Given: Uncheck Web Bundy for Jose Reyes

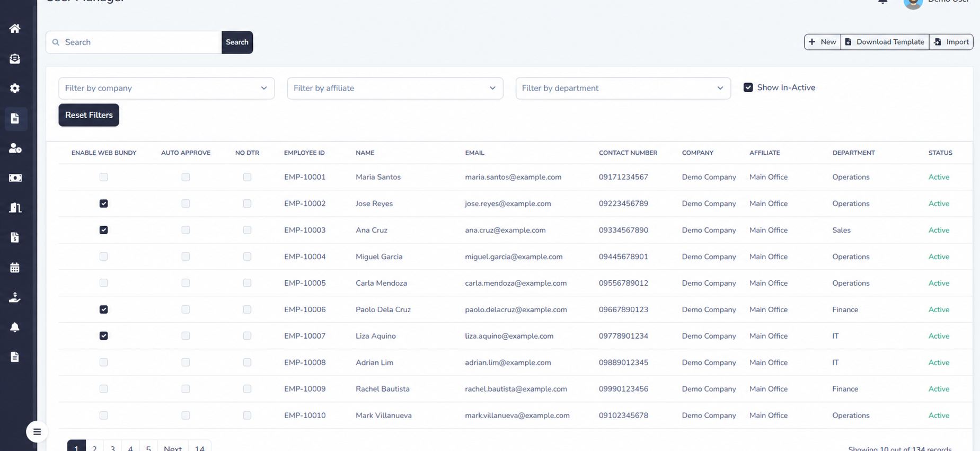Looking at the screenshot, I should (x=104, y=204).
